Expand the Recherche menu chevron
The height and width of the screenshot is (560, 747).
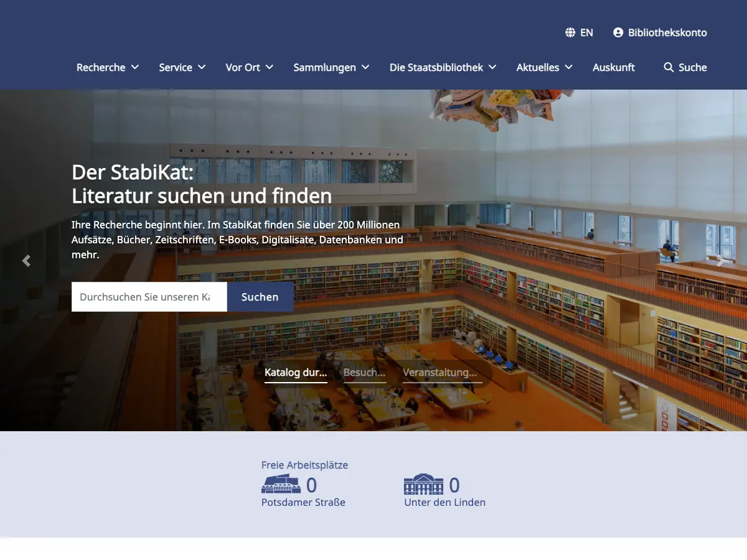[x=135, y=67]
